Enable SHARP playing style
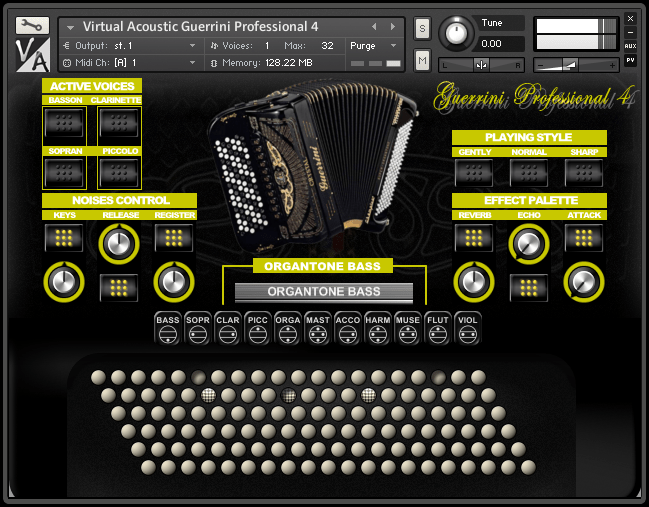 pos(584,173)
